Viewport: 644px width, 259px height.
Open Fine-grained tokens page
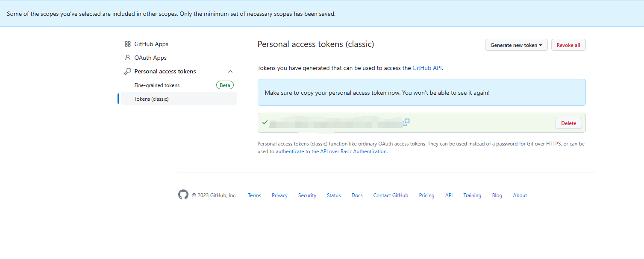pos(157,85)
